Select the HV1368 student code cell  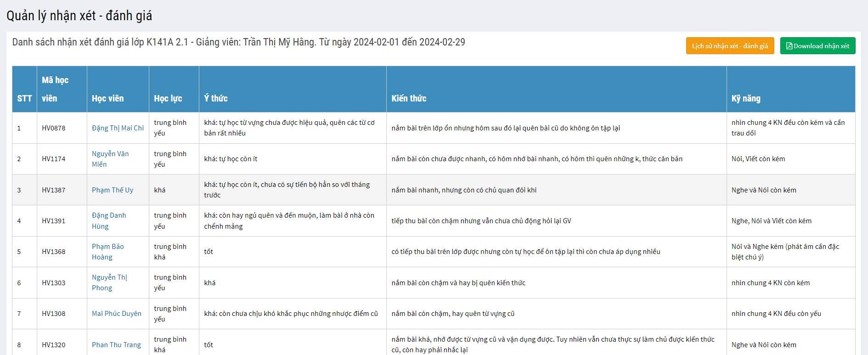[54, 252]
